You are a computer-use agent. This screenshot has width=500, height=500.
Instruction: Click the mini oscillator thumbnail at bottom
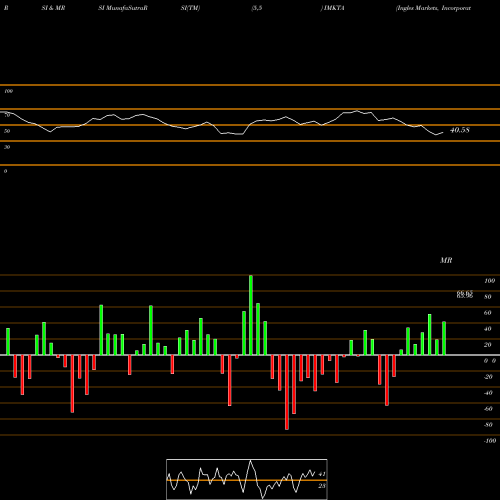point(247,479)
